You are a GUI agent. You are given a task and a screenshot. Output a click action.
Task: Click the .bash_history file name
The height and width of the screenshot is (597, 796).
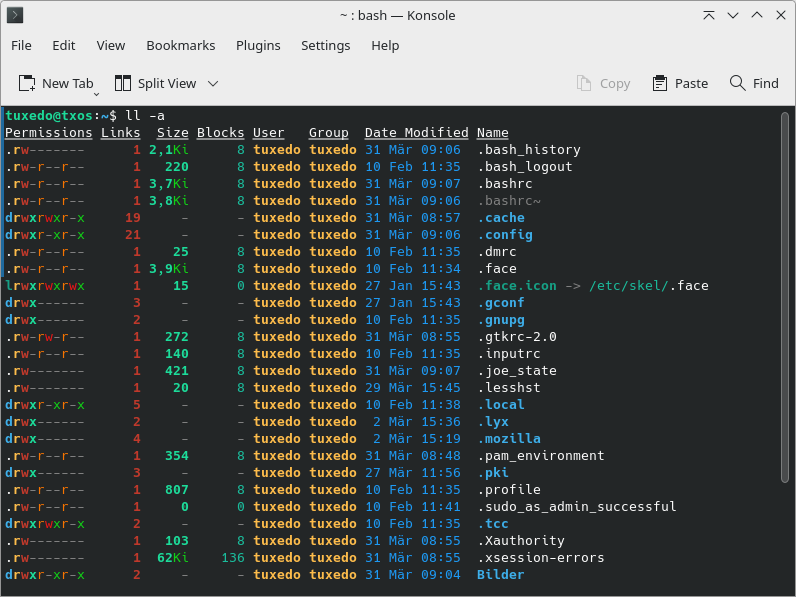528,150
